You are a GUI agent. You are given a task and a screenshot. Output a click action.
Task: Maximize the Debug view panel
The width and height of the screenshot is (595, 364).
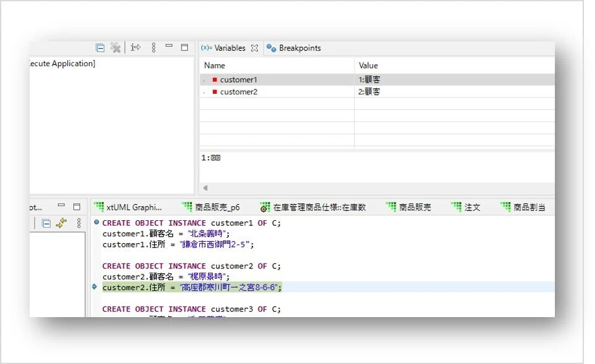(185, 48)
